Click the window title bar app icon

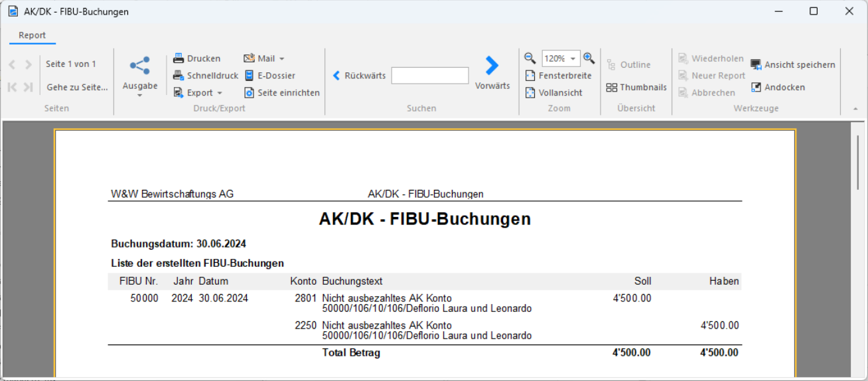(13, 11)
